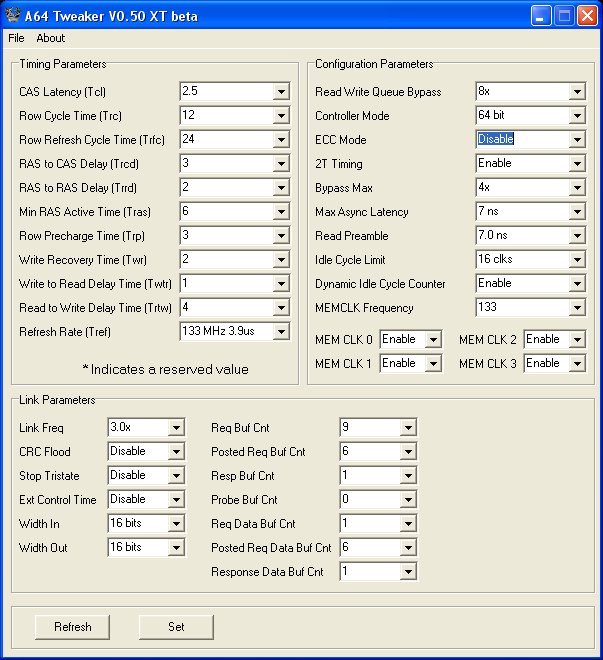Screen dimensions: 603x660
Task: Open Posted Req Data Buf Cnt dropdown
Action: [408, 548]
